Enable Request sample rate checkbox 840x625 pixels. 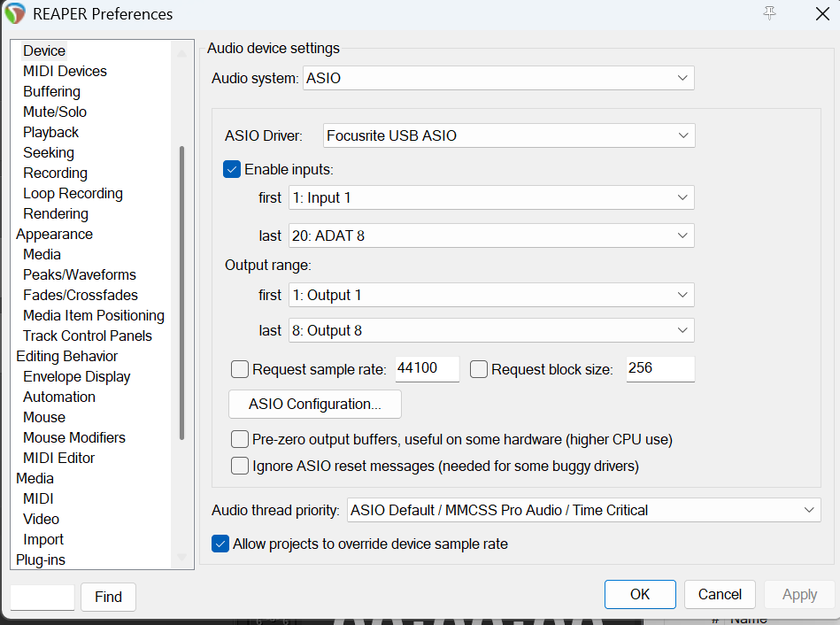[240, 369]
